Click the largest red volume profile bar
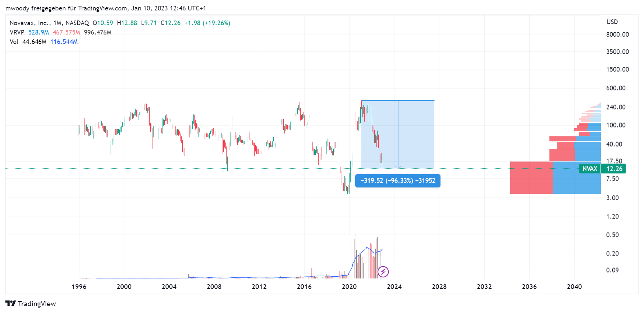 click(x=531, y=178)
